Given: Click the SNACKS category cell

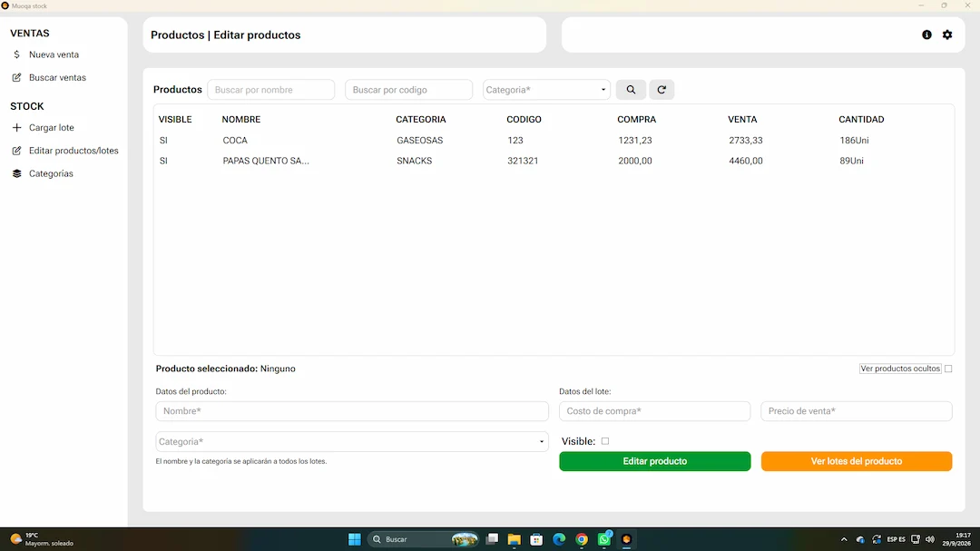Looking at the screenshot, I should [414, 161].
